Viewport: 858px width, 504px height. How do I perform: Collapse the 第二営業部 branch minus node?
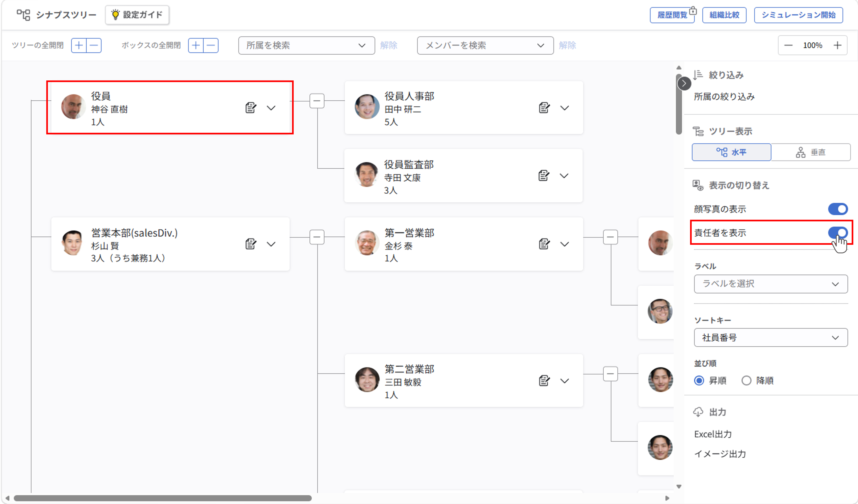[x=610, y=374]
